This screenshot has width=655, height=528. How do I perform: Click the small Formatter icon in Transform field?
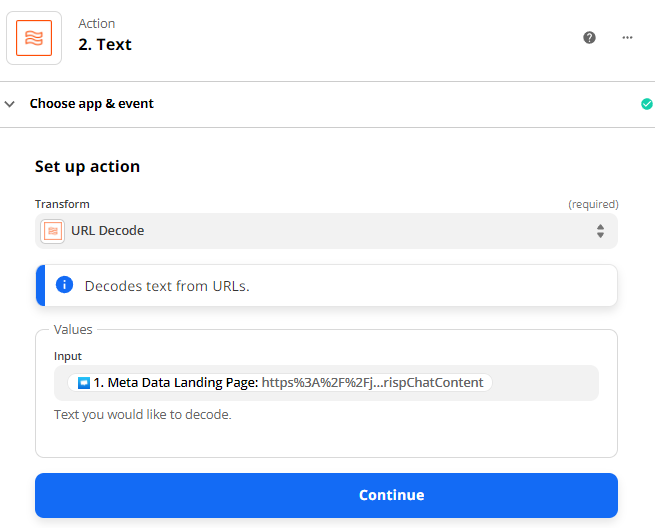click(x=53, y=231)
